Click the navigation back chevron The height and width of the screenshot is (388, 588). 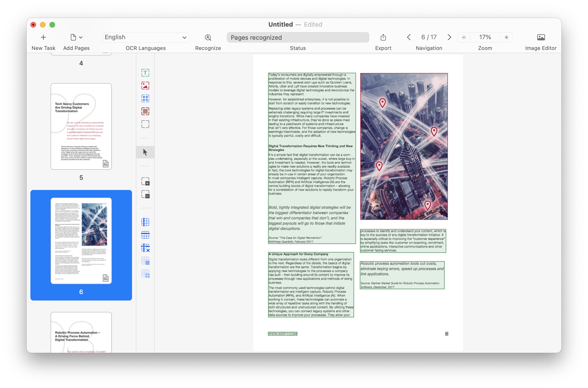pyautogui.click(x=408, y=37)
